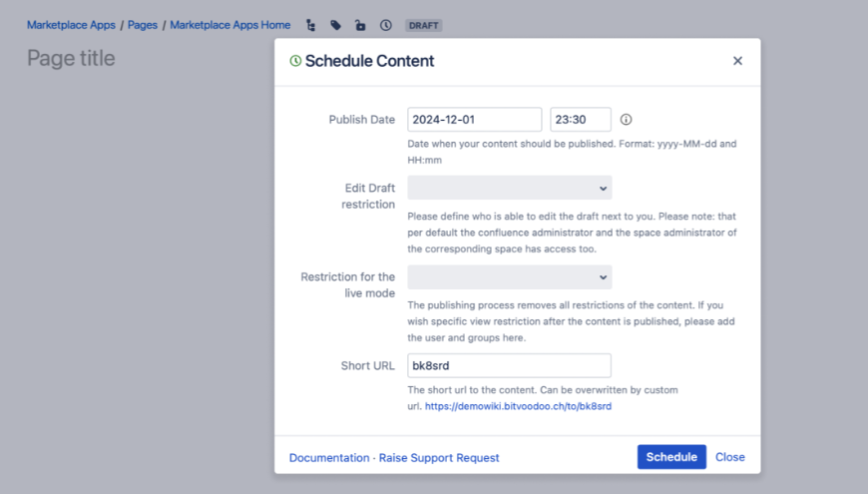This screenshot has width=868, height=494.
Task: Expand the Edit Draft restriction dropdown
Action: pyautogui.click(x=509, y=188)
